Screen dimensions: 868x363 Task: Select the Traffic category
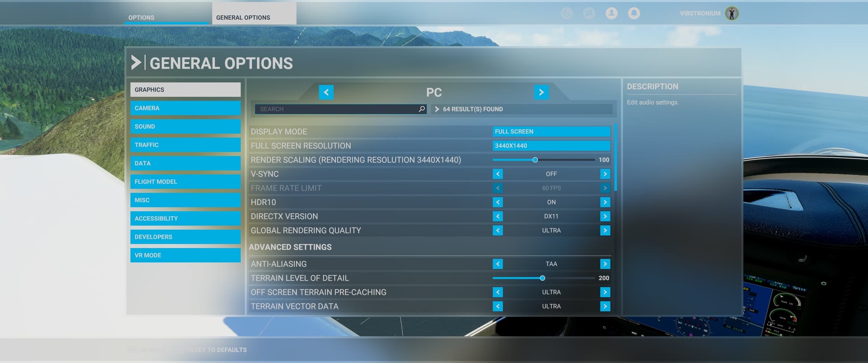click(x=185, y=145)
